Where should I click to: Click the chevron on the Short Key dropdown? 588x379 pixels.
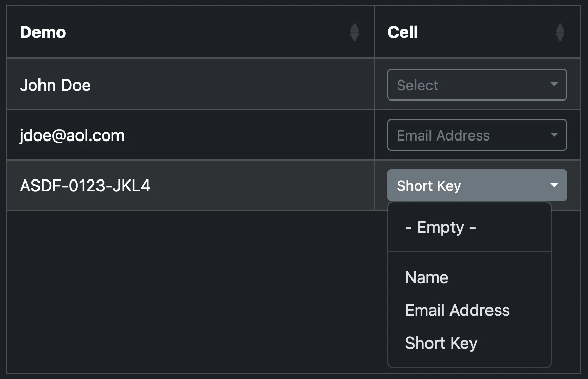click(x=554, y=185)
